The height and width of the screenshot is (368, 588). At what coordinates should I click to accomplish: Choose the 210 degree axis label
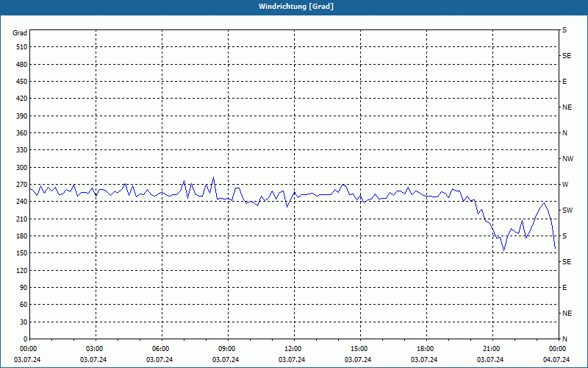click(21, 219)
